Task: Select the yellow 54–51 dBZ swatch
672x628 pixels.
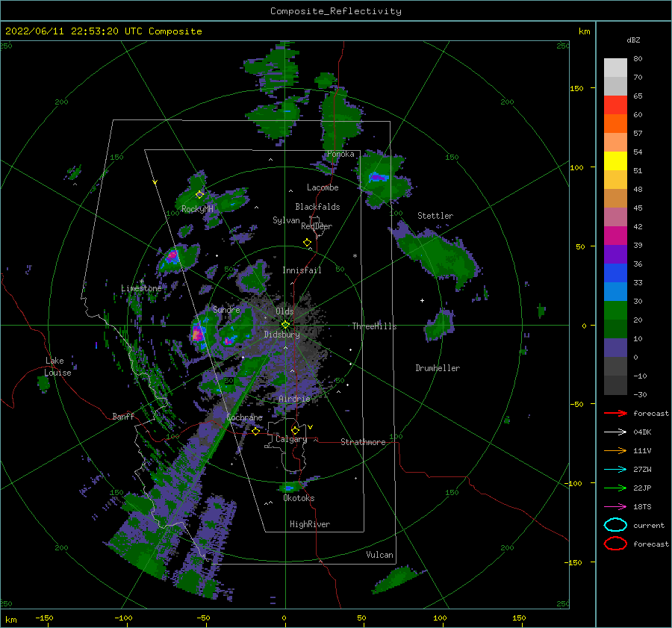Action: (x=615, y=161)
